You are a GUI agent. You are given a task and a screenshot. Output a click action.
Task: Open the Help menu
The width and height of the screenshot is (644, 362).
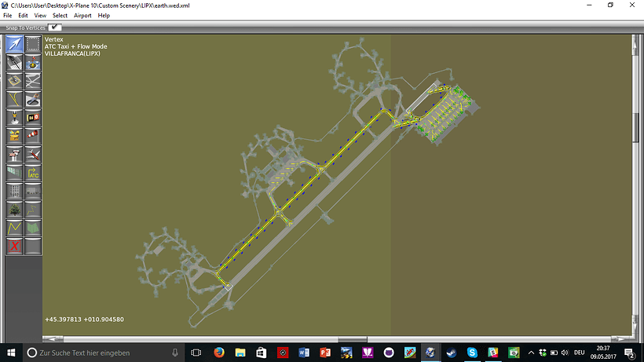click(104, 16)
